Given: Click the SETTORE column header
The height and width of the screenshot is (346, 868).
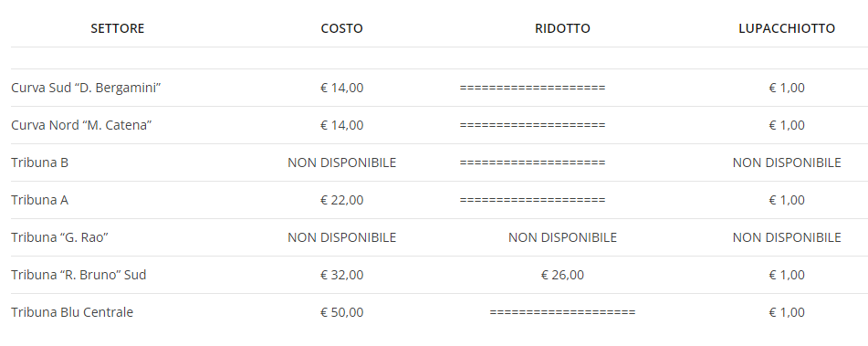Looking at the screenshot, I should [x=118, y=28].
